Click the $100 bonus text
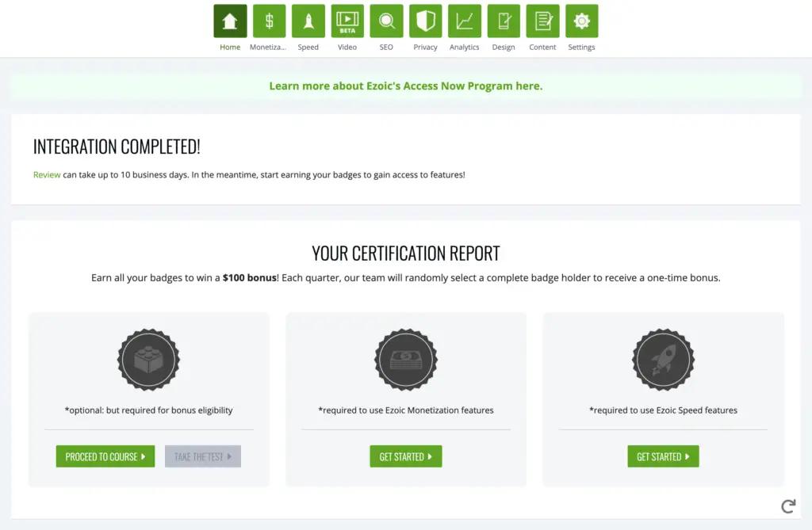 (x=250, y=278)
